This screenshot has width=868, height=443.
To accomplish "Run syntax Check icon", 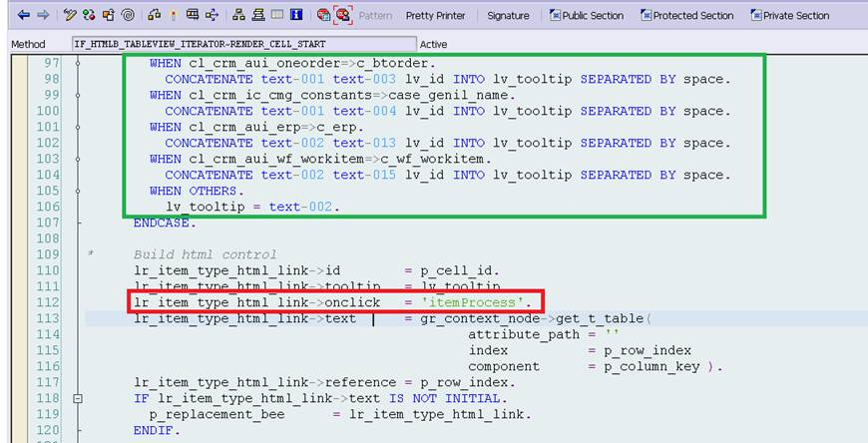I will coord(155,15).
